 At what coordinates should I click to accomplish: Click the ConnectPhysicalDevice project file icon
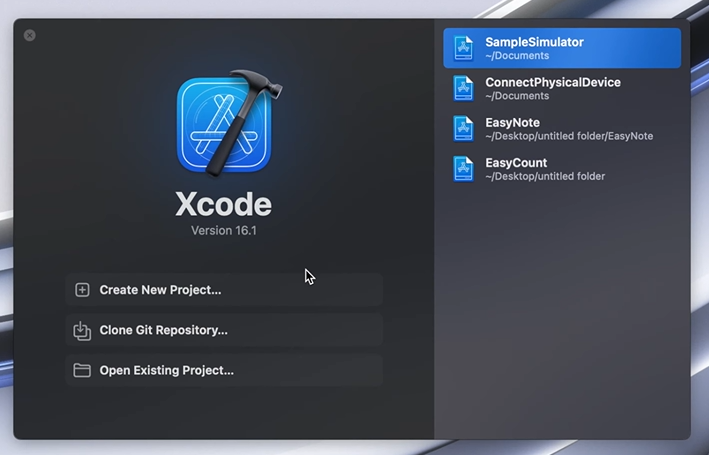463,89
